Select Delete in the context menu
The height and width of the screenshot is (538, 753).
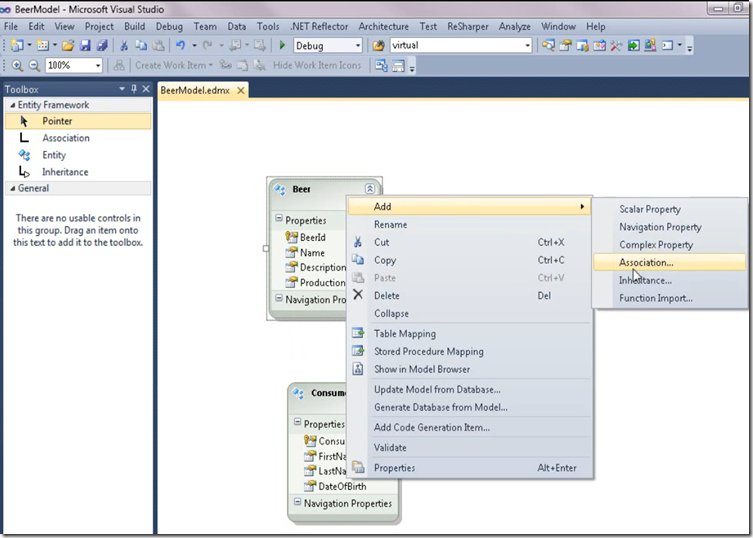pos(470,295)
